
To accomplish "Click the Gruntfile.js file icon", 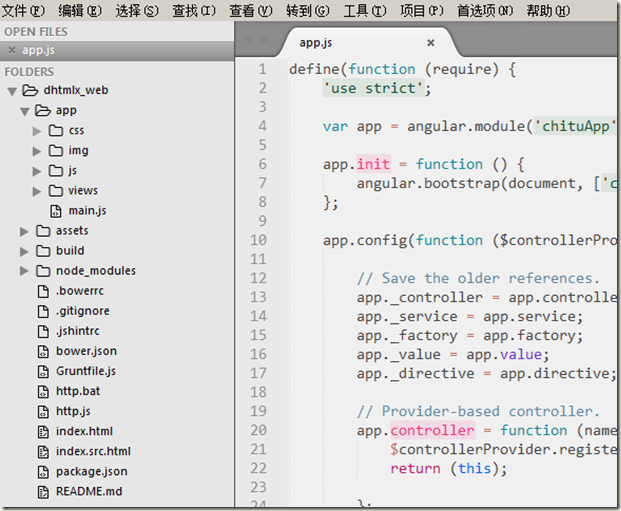I will point(43,372).
